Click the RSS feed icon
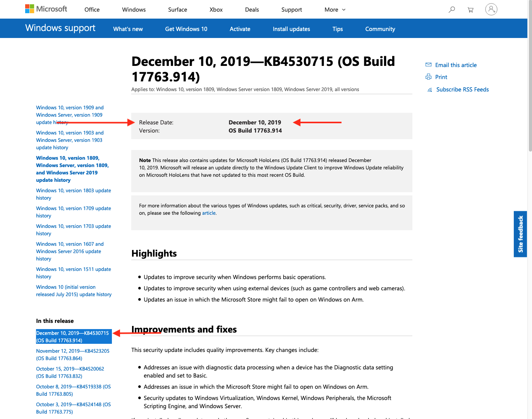 pyautogui.click(x=430, y=90)
